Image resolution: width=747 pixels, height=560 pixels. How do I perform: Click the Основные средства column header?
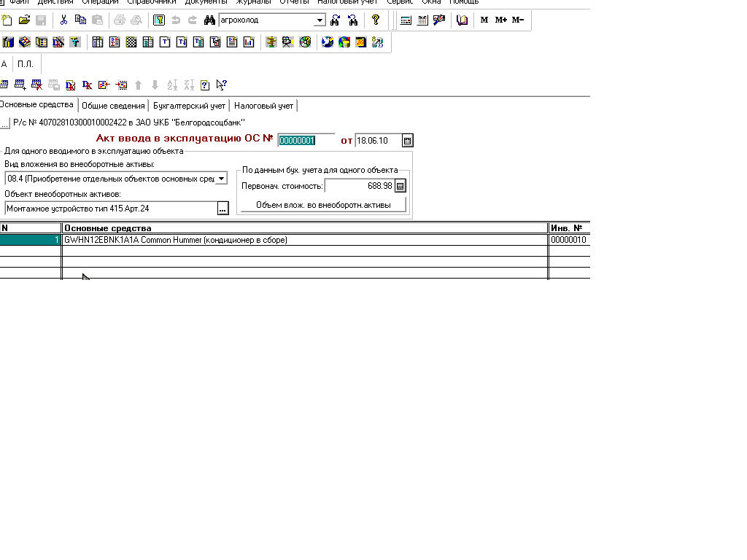pos(305,228)
